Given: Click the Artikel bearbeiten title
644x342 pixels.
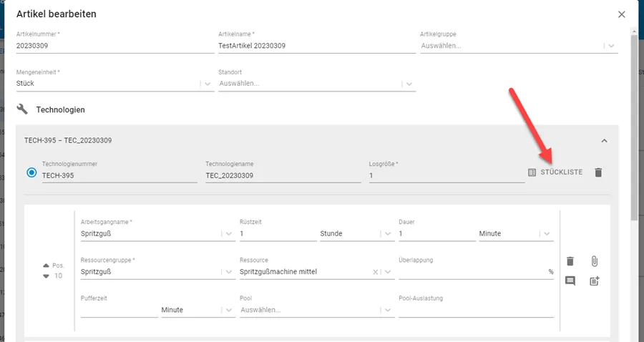Looking at the screenshot, I should click(57, 14).
